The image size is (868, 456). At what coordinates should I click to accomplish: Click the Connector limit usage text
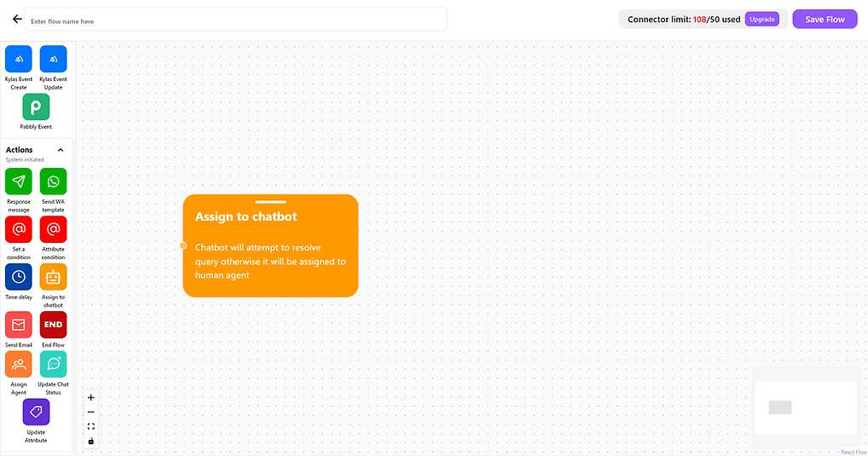pos(684,20)
